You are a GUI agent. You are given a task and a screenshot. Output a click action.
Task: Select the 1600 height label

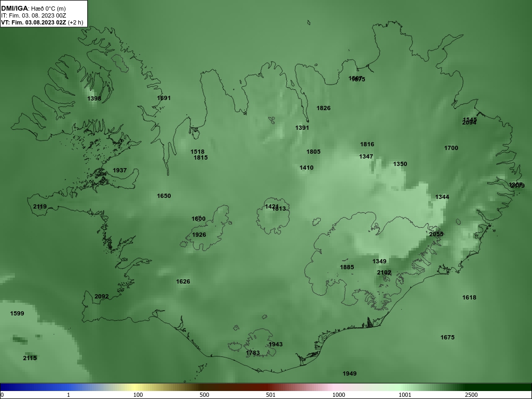pyautogui.click(x=198, y=219)
